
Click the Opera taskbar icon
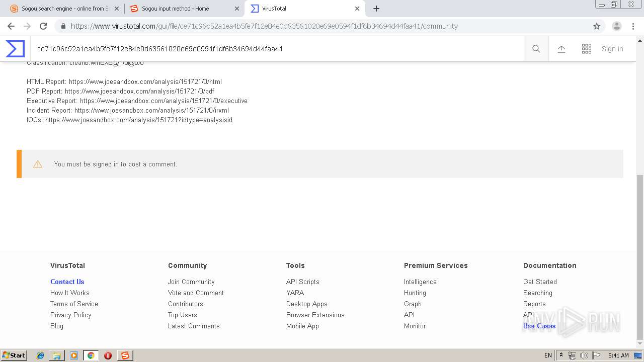pyautogui.click(x=108, y=355)
